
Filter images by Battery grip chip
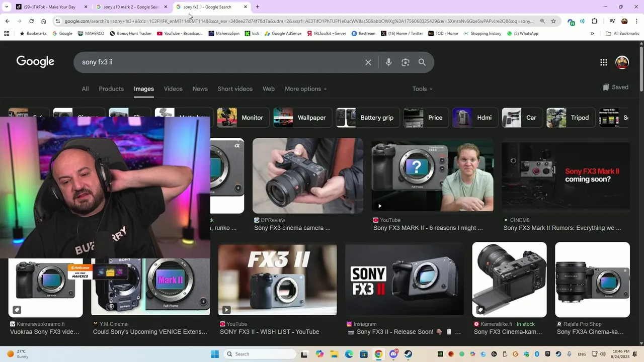368,118
